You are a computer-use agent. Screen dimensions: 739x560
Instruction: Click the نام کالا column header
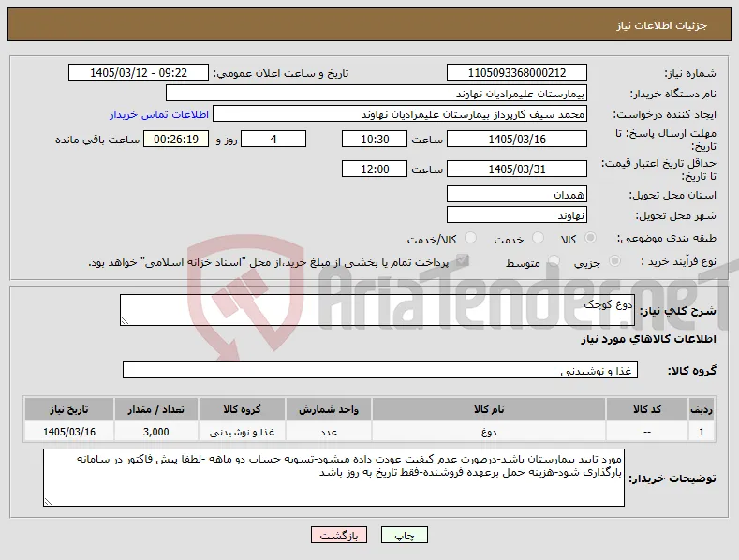tap(489, 409)
